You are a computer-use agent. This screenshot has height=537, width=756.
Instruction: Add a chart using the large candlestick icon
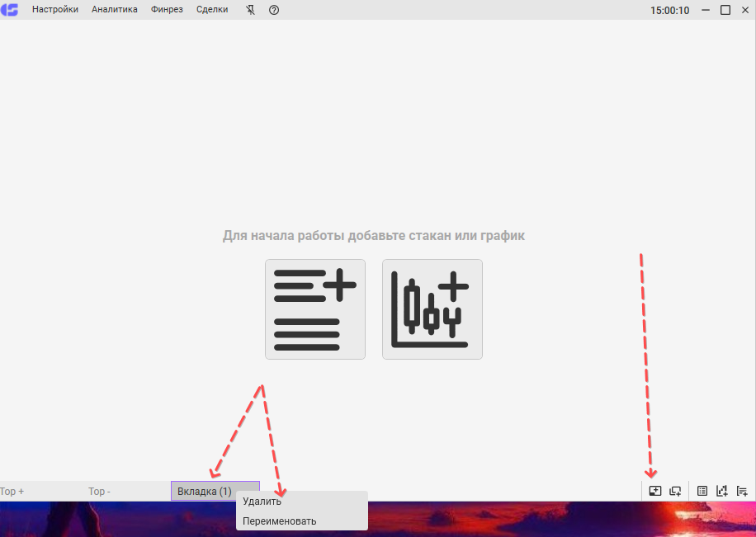coord(432,309)
